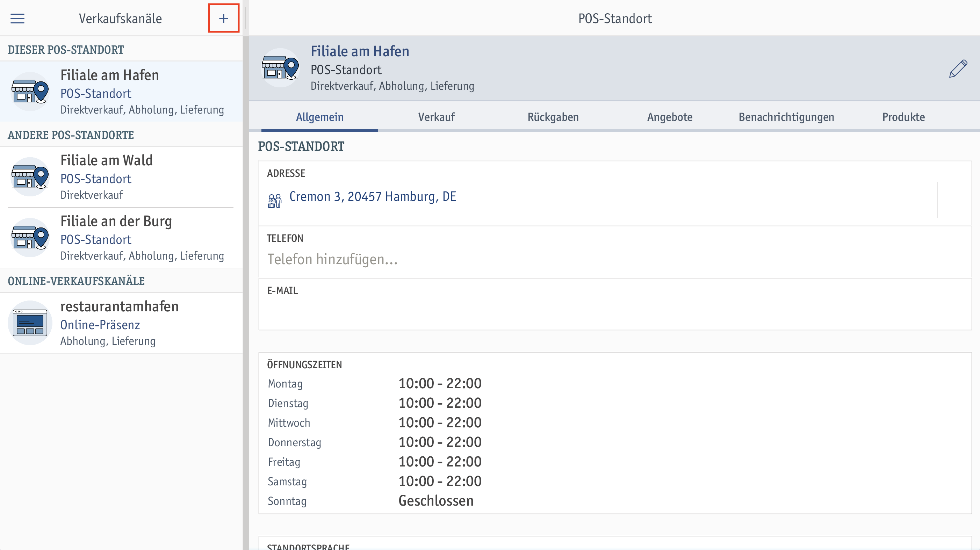980x550 pixels.
Task: Switch to the Verkauf tab
Action: (437, 117)
